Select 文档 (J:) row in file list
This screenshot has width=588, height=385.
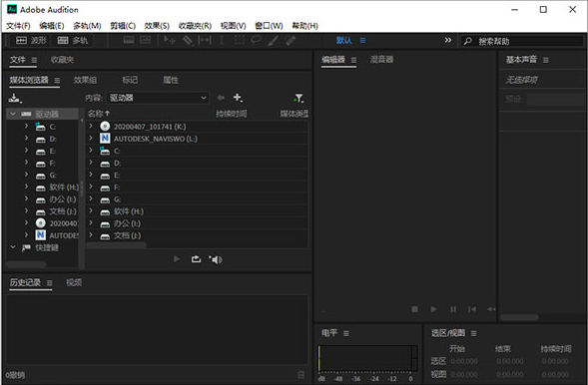(x=197, y=235)
